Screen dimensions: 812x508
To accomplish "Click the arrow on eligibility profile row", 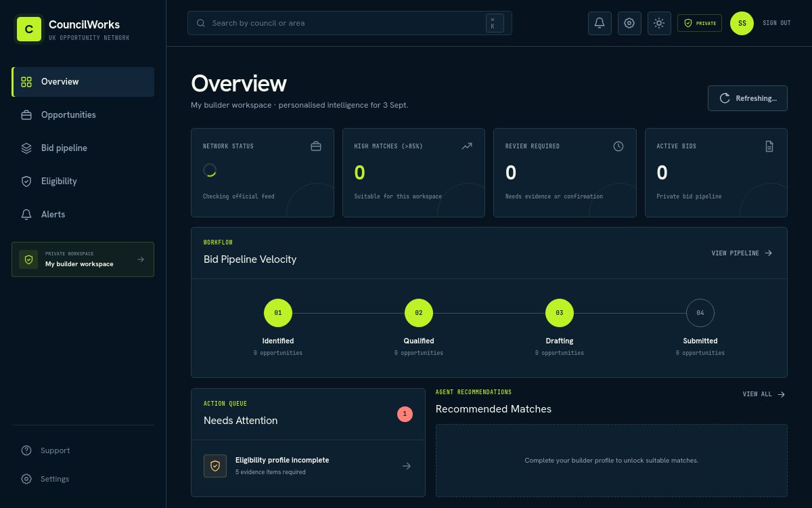I will click(x=407, y=466).
